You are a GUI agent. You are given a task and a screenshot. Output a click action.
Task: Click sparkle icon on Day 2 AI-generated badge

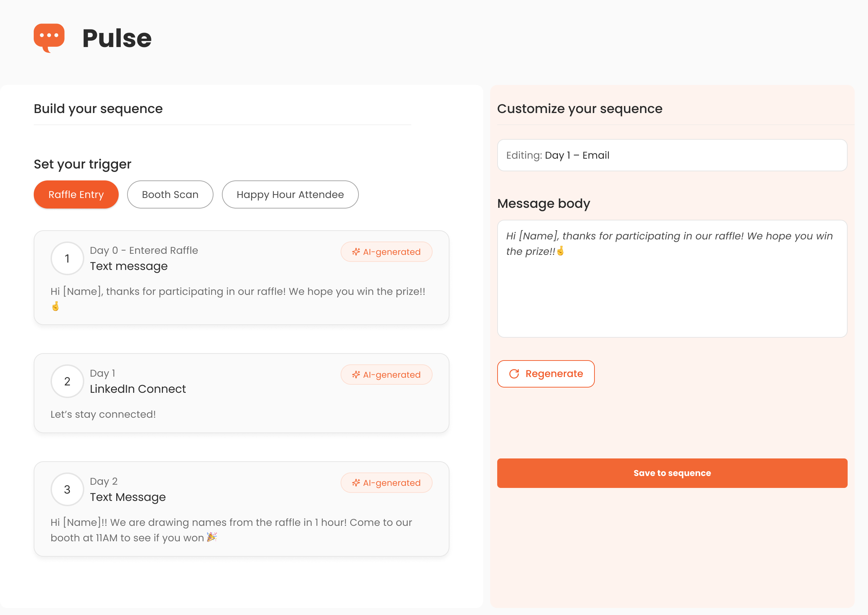click(x=356, y=483)
